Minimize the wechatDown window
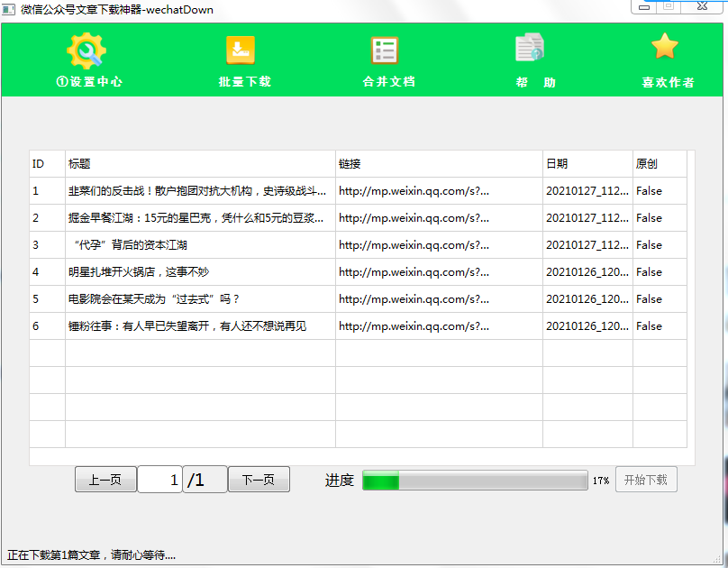Screen dimensions: 728x568 (x=644, y=7)
